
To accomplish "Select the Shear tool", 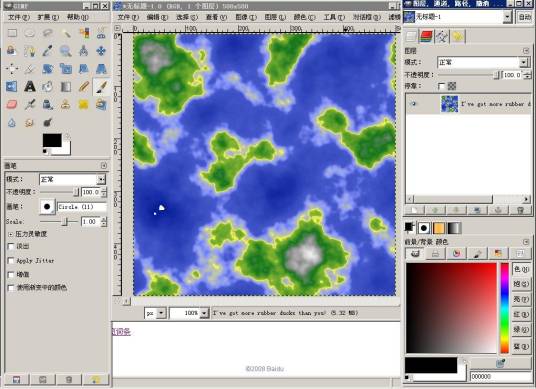I will click(84, 69).
